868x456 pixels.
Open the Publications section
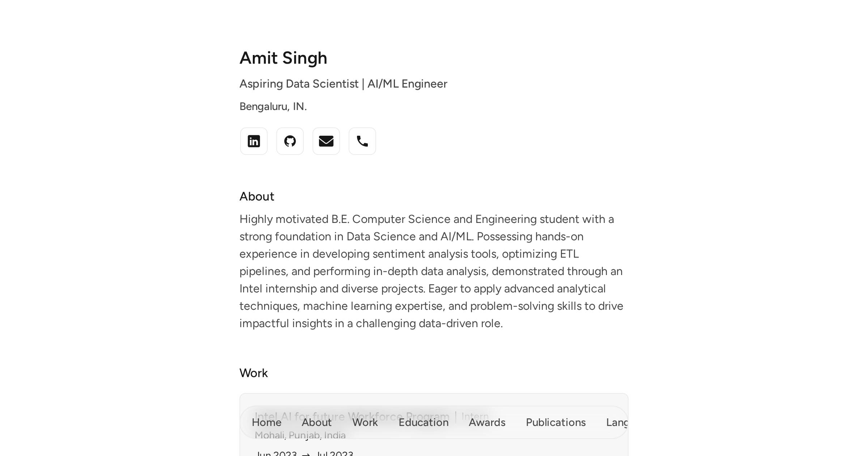coord(556,422)
